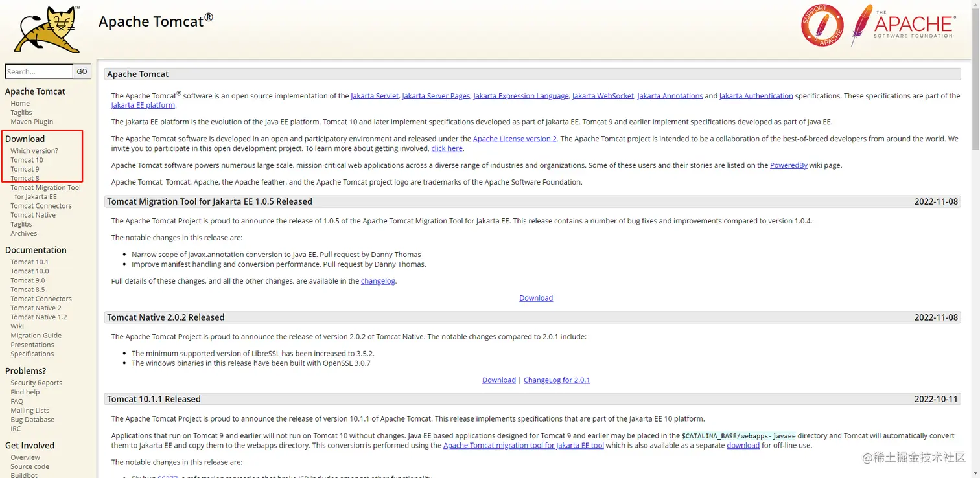Image resolution: width=980 pixels, height=478 pixels.
Task: Click the Tomcat cat logo
Action: (x=47, y=29)
